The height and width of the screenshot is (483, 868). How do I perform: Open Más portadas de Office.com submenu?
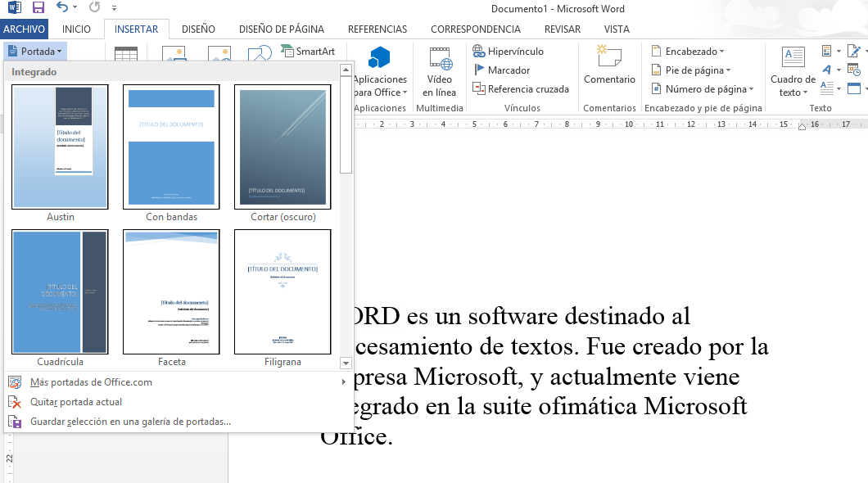coord(90,382)
